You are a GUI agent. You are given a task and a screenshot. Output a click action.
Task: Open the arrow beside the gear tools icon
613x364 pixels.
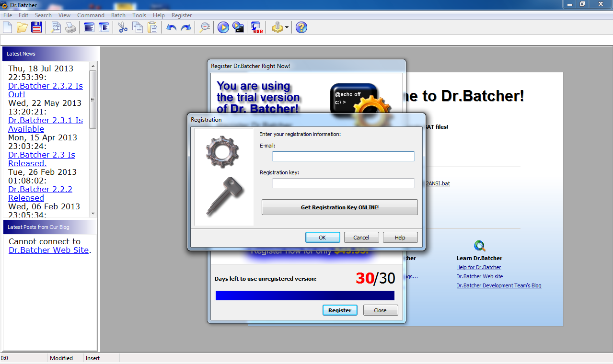(287, 27)
